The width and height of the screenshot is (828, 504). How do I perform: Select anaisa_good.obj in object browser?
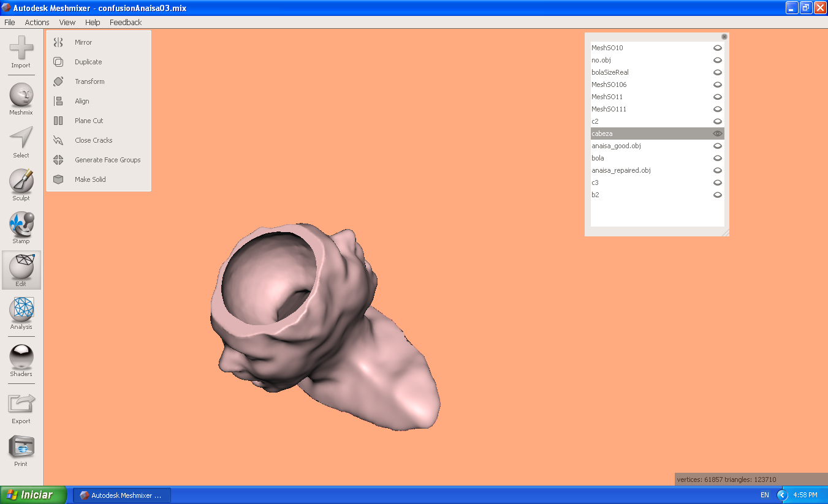616,146
